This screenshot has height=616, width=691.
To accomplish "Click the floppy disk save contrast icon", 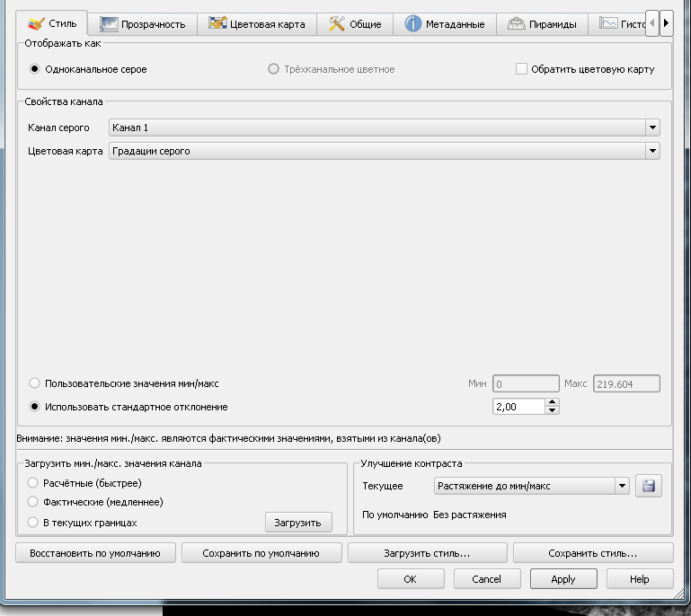I will [648, 486].
